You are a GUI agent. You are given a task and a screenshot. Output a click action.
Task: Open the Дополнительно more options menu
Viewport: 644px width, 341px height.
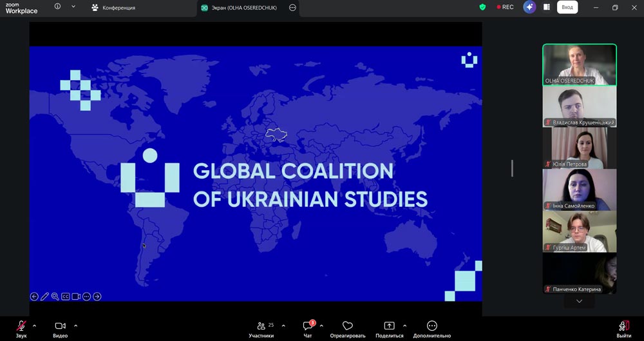click(x=432, y=327)
